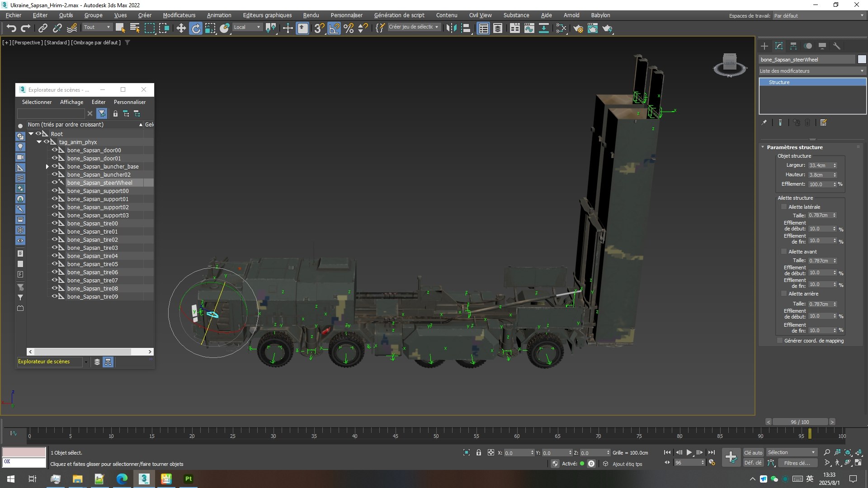Toggle the Percent Snap icon
868x488 pixels.
[349, 28]
